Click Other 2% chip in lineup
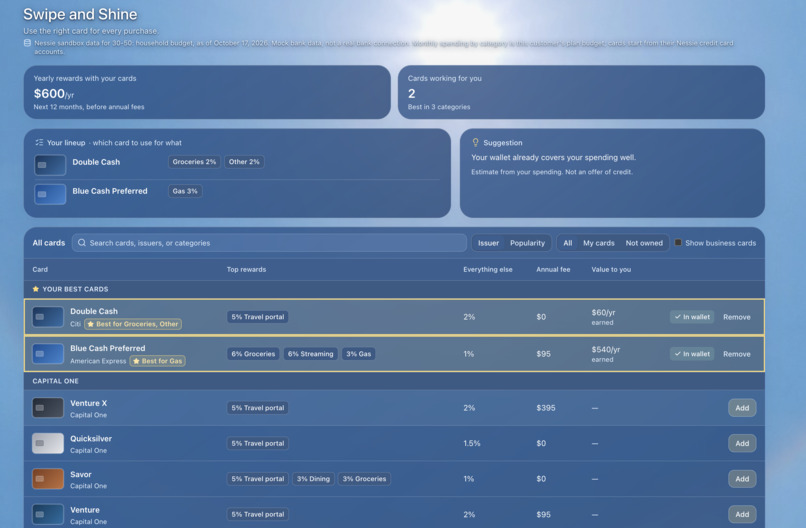 pos(244,162)
